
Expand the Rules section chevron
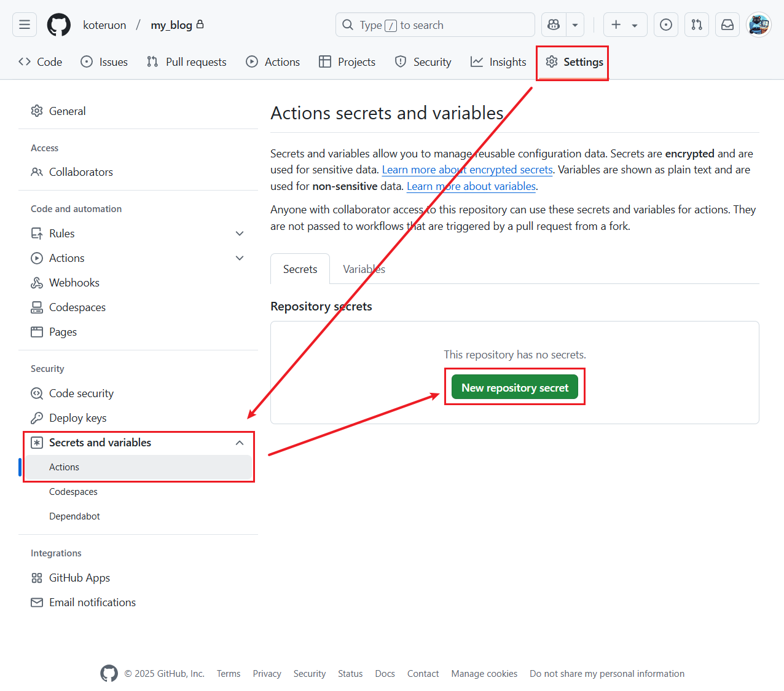240,233
